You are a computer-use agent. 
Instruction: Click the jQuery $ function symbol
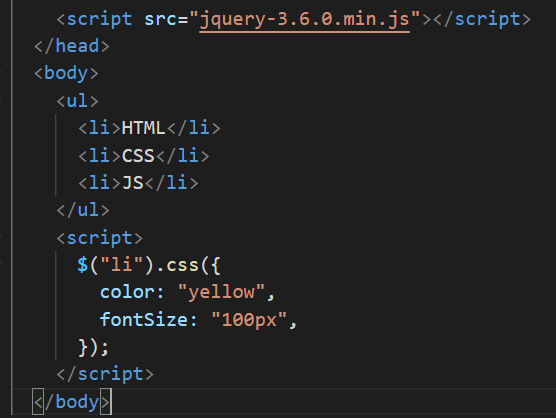point(83,265)
